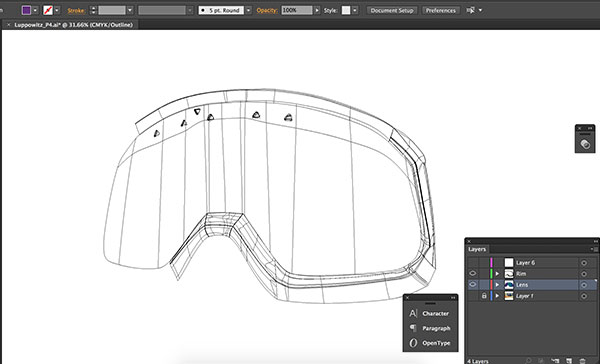
Task: Click the Layer 1 thumbnail
Action: (x=509, y=296)
